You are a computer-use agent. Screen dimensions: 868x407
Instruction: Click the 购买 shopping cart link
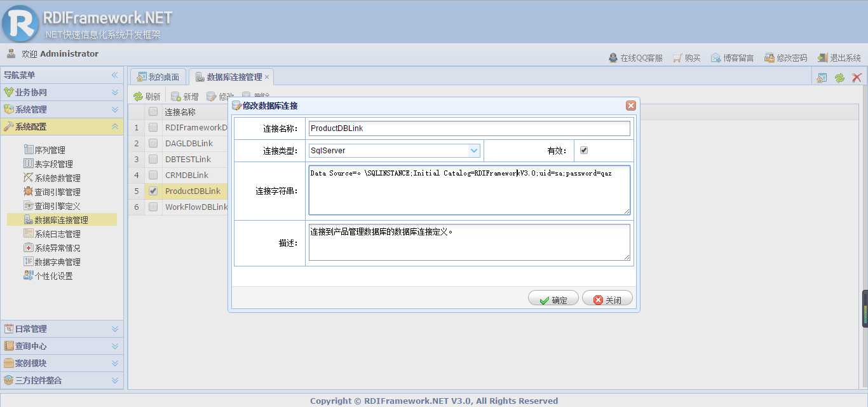pyautogui.click(x=687, y=58)
